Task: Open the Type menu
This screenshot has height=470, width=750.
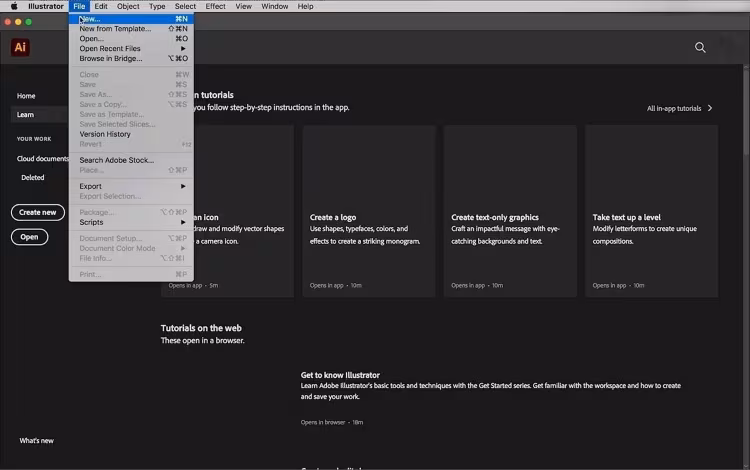Action: (x=157, y=6)
